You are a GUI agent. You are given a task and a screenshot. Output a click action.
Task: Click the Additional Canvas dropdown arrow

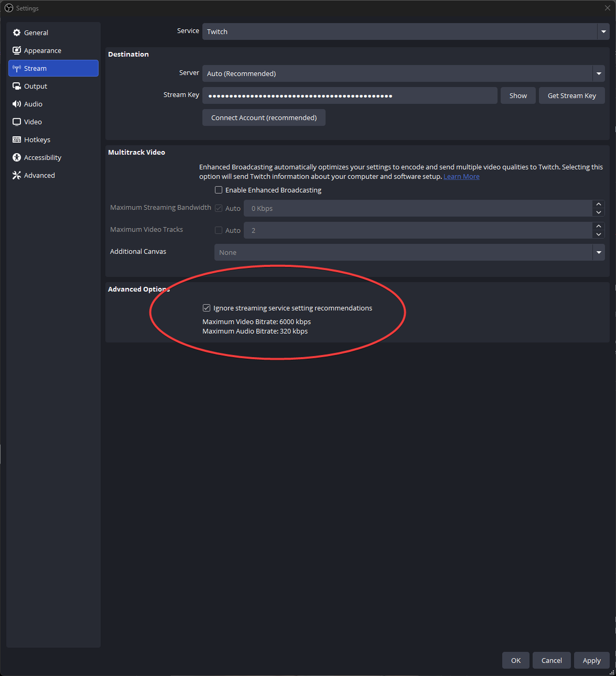coord(599,252)
